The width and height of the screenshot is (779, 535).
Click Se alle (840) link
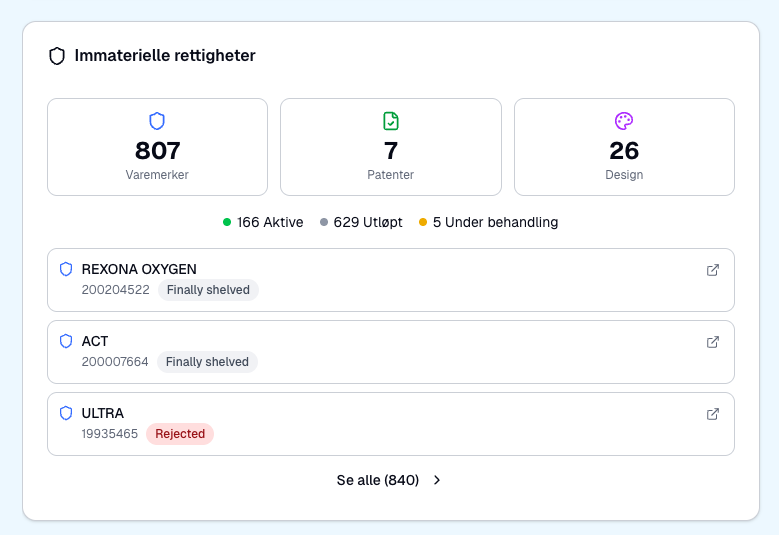tap(377, 480)
